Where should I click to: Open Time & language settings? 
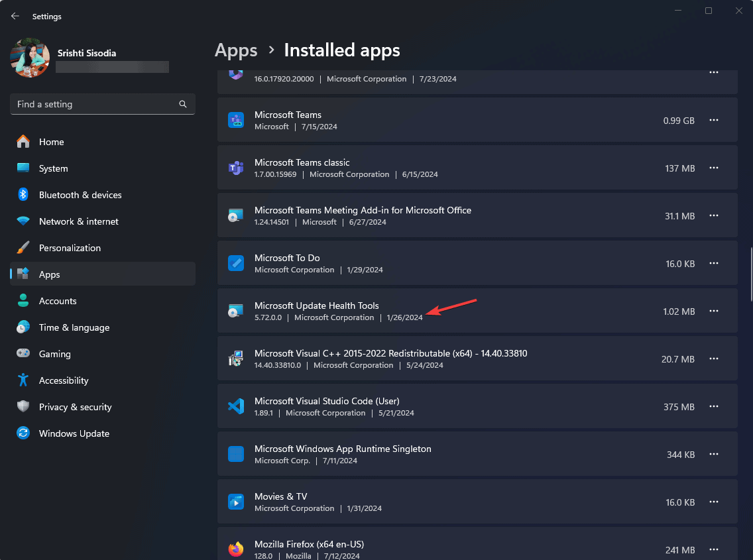(x=102, y=327)
